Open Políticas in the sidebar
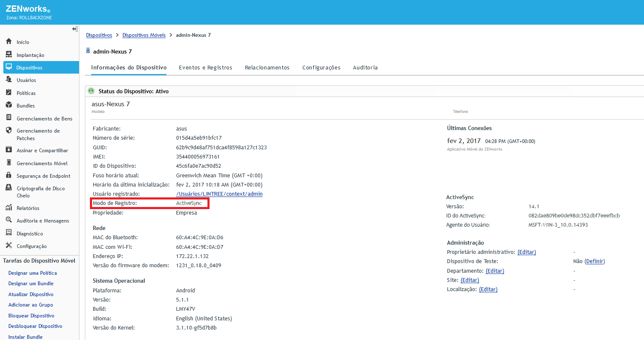 pos(26,93)
